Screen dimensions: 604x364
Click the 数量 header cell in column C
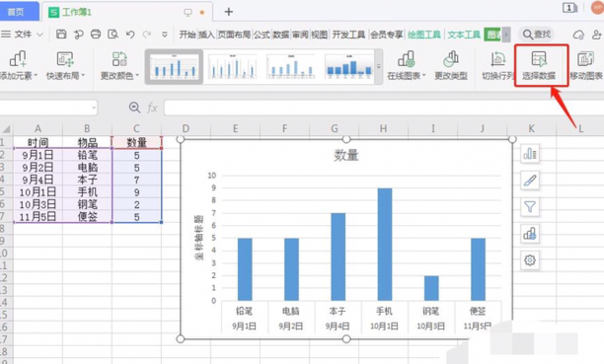pyautogui.click(x=136, y=142)
